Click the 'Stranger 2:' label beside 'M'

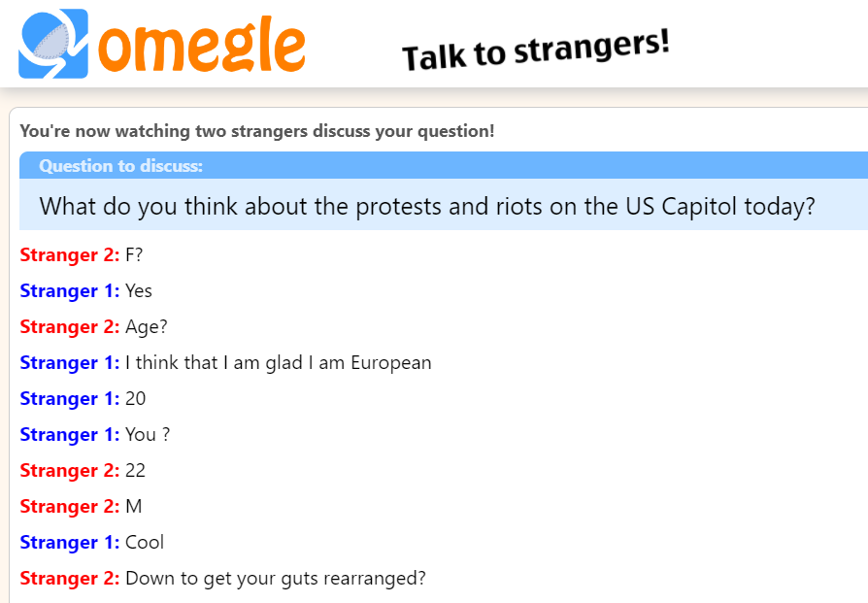tap(69, 506)
